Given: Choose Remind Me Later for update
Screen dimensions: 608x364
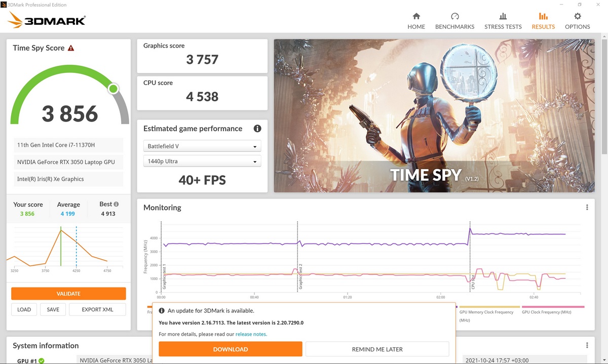Looking at the screenshot, I should pyautogui.click(x=377, y=349).
